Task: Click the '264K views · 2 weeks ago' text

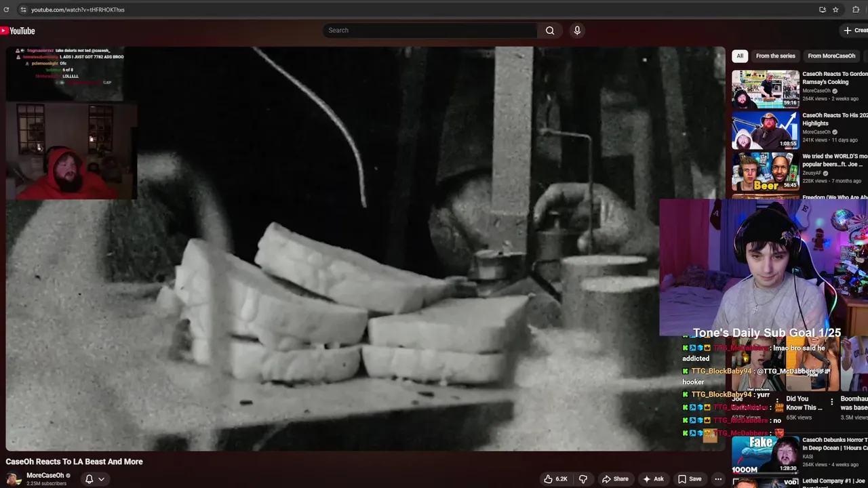Action: [x=830, y=99]
